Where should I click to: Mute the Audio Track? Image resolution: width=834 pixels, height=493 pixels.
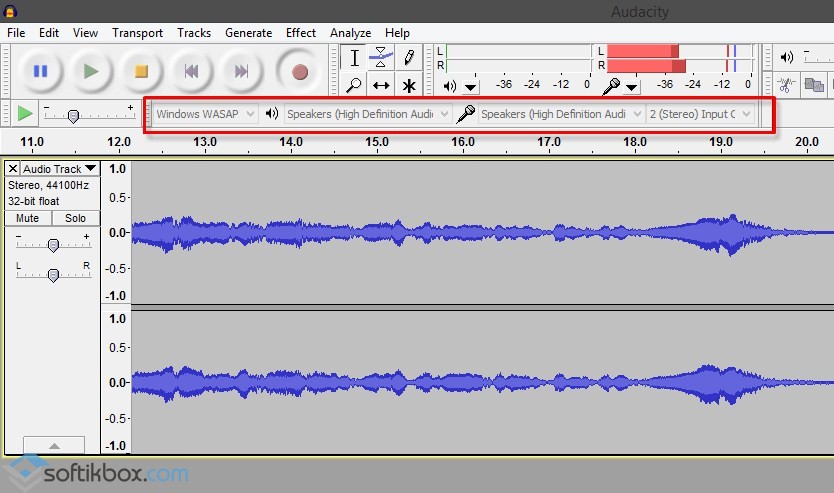tap(27, 218)
